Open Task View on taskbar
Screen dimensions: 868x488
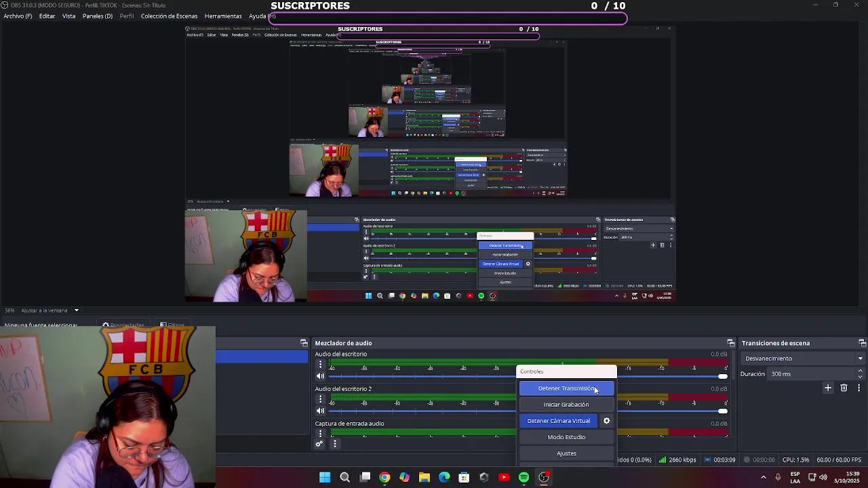[x=365, y=477]
